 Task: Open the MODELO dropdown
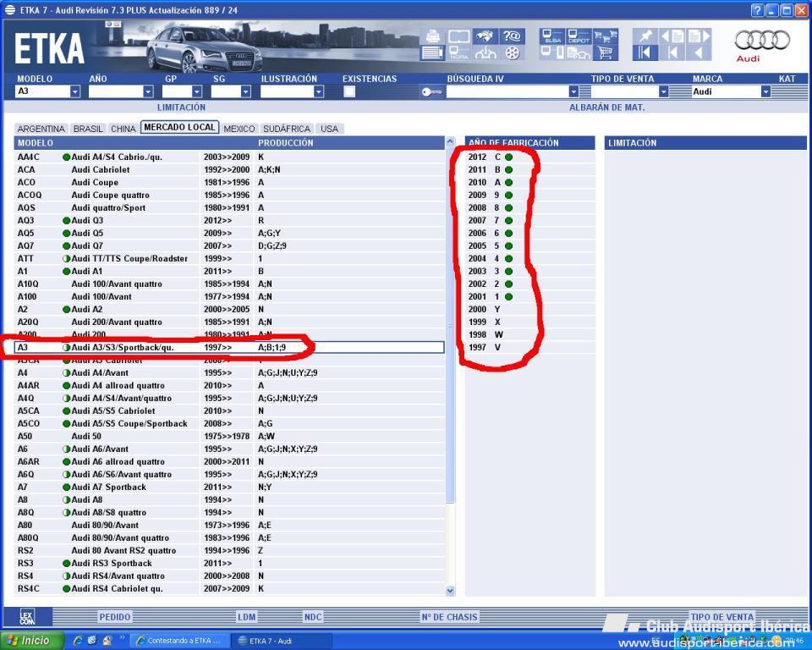(x=75, y=91)
